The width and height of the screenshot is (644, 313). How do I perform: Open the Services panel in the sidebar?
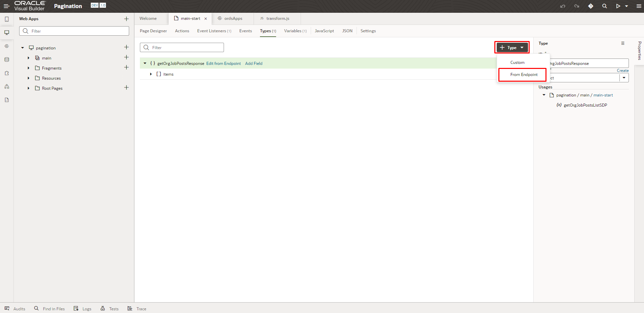[x=7, y=46]
